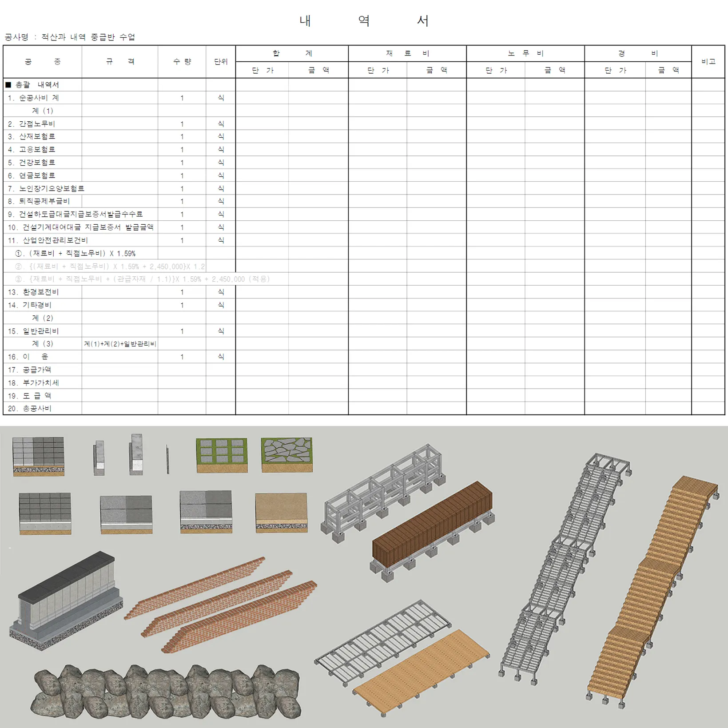Select the sand-colored soil paving section model
Screen dimensions: 728x728
tap(281, 513)
